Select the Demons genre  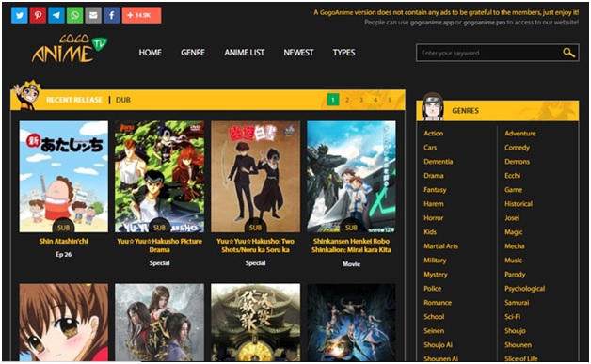[x=518, y=162]
